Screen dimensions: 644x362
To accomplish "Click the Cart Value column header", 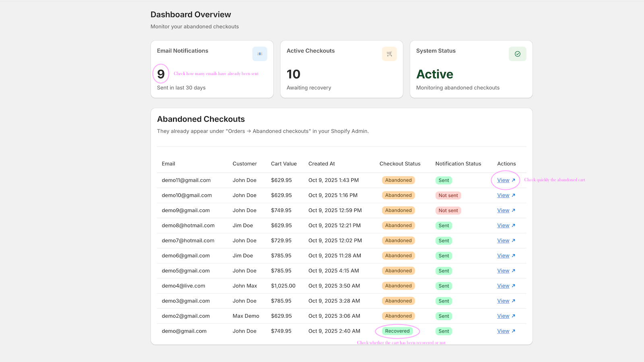I will pos(284,164).
